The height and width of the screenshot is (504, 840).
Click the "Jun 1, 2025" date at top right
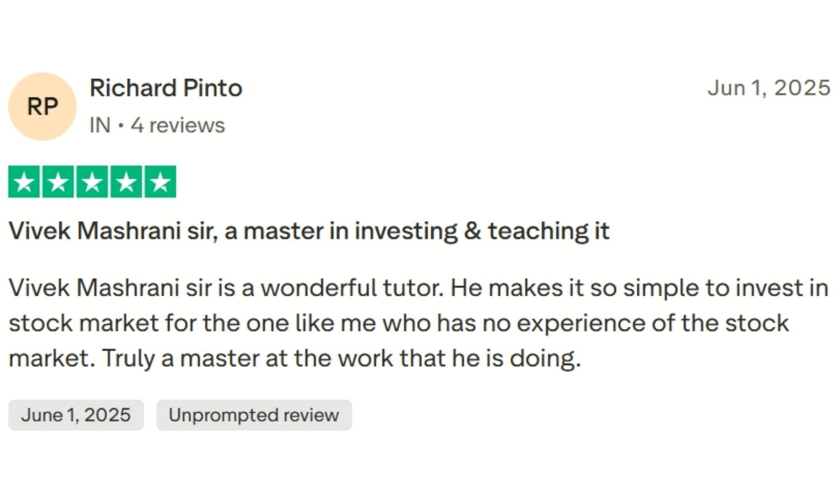click(x=768, y=88)
